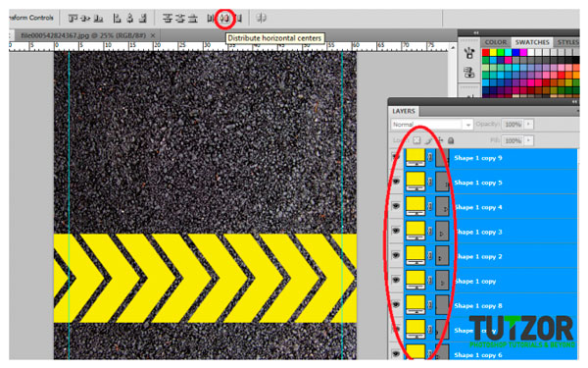588x368 pixels.
Task: Click Align right edges icon
Action: [x=142, y=18]
